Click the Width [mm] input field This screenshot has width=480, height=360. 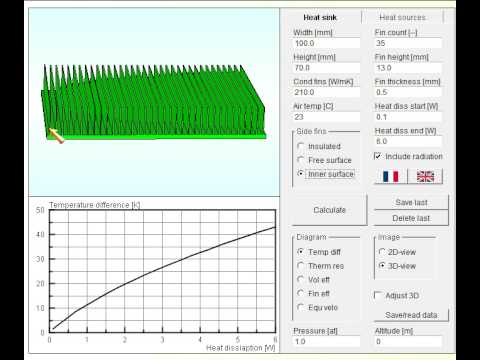point(326,43)
